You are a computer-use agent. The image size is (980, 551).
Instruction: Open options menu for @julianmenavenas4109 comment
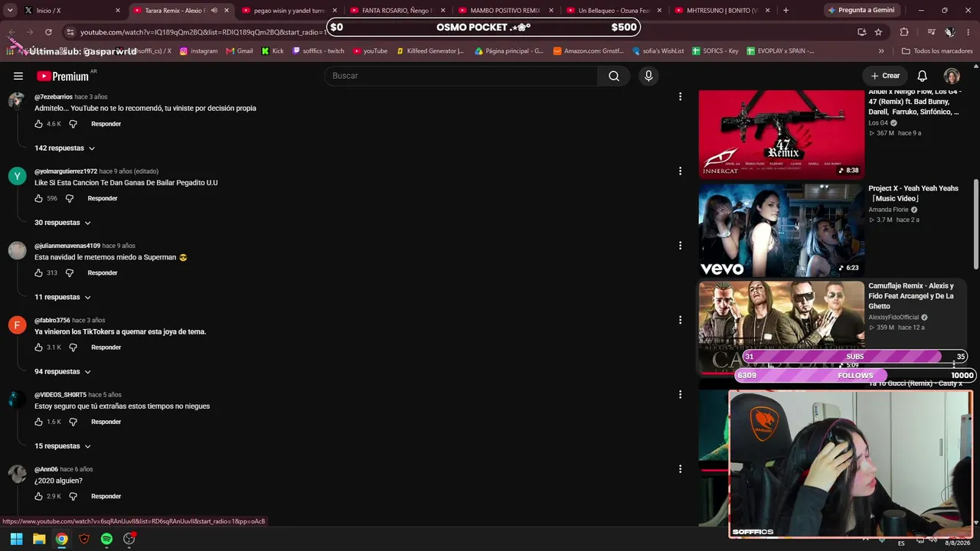click(680, 246)
